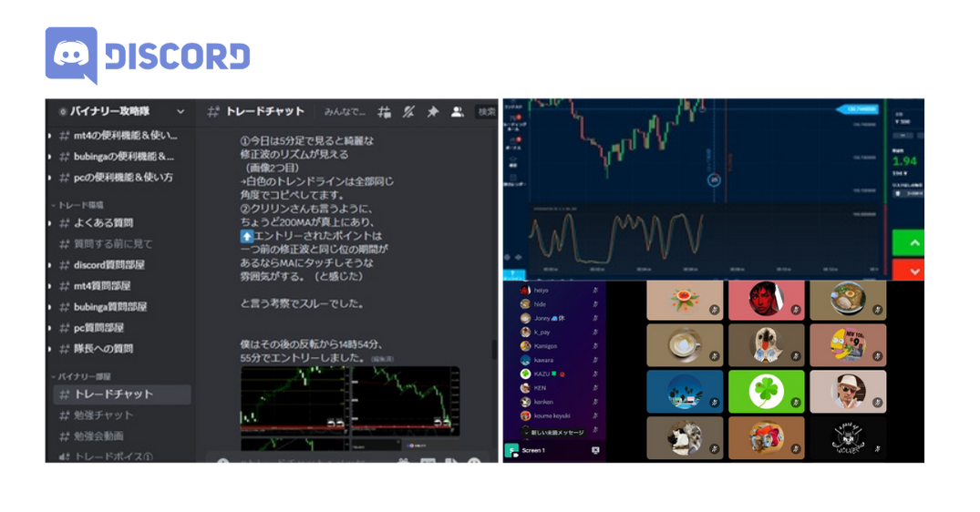This screenshot has width=980, height=512.
Task: Toggle the notification bell mute icon
Action: pos(408,112)
